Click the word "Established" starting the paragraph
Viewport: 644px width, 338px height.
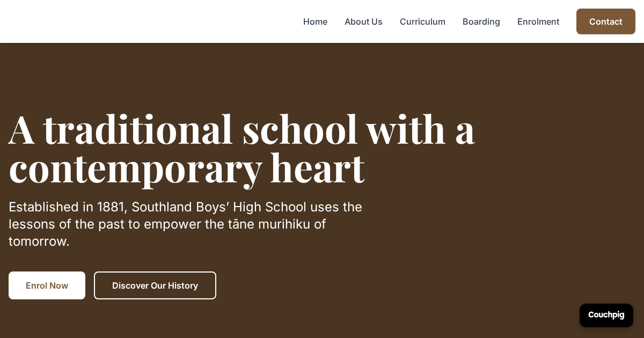click(x=44, y=207)
